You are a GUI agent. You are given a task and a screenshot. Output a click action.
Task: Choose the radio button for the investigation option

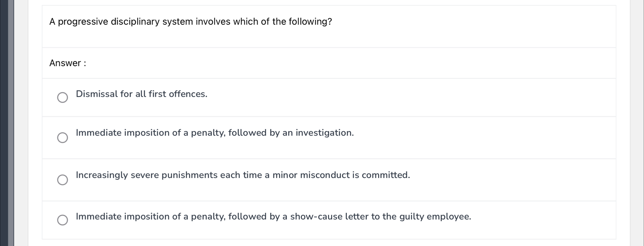click(63, 138)
